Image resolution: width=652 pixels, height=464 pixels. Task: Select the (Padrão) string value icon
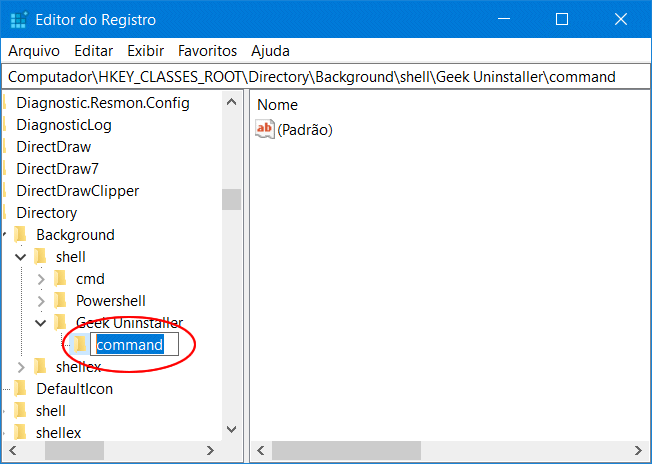click(265, 129)
